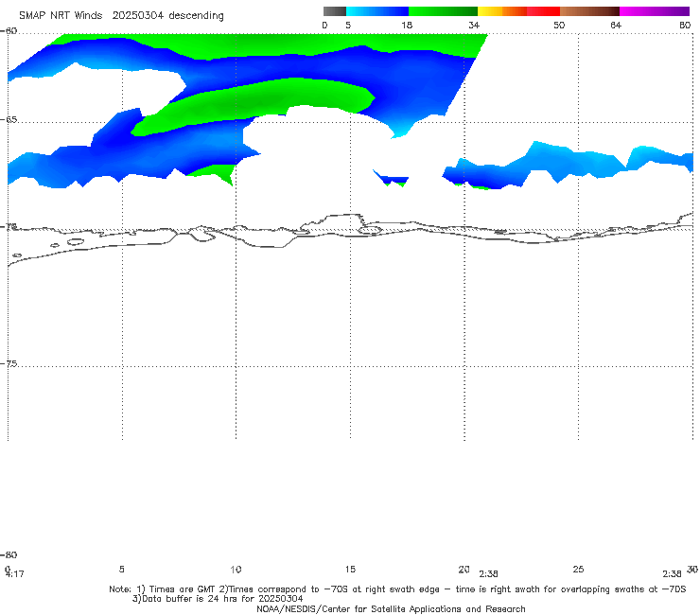Click the title text 'SMAP NRT Winds'
The image size is (700, 615).
pos(61,15)
